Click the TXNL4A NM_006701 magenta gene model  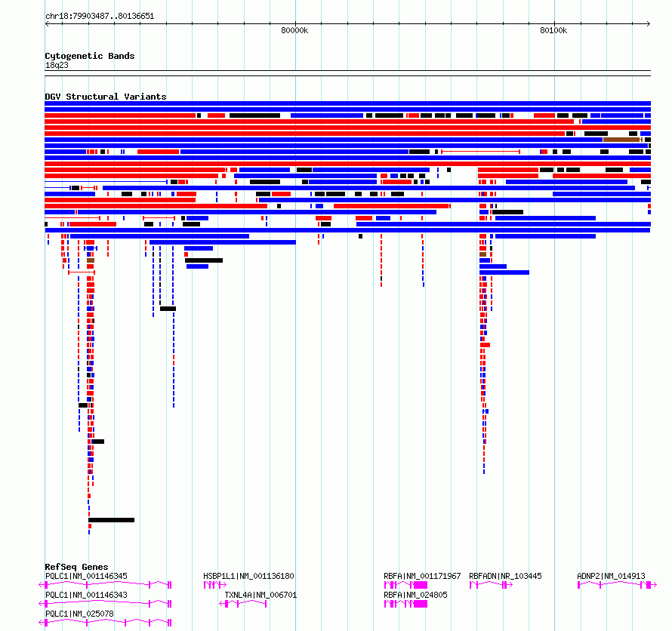pyautogui.click(x=243, y=604)
